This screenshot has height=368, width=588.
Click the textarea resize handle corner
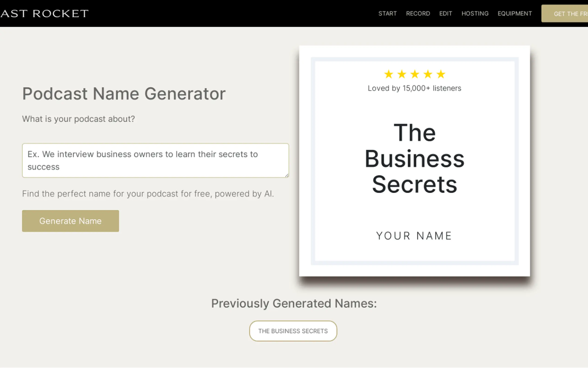pyautogui.click(x=287, y=175)
